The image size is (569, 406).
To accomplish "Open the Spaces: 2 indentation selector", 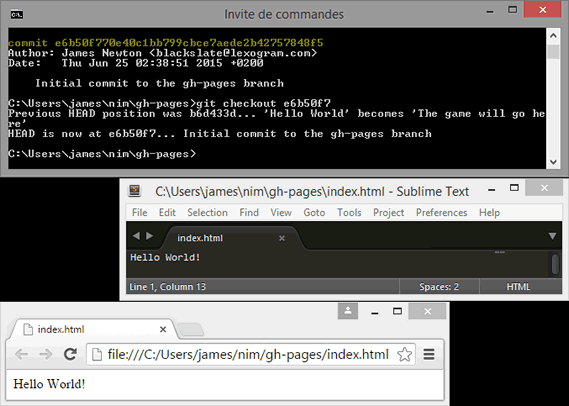I will click(439, 287).
